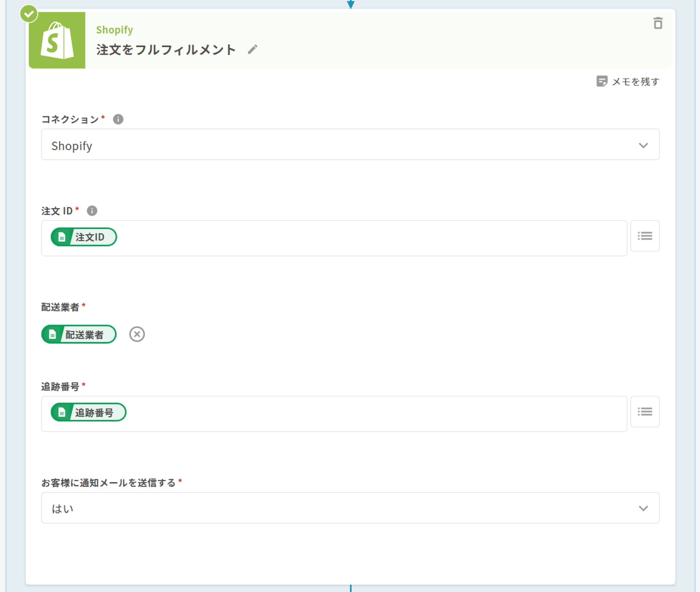This screenshot has width=700, height=592.
Task: Click info icon beside コネクション label
Action: (x=118, y=119)
